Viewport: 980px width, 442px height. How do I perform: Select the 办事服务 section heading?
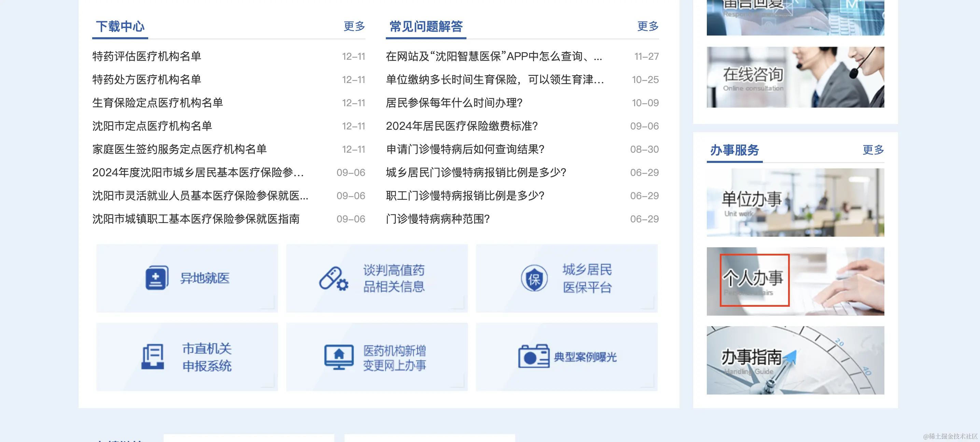734,150
